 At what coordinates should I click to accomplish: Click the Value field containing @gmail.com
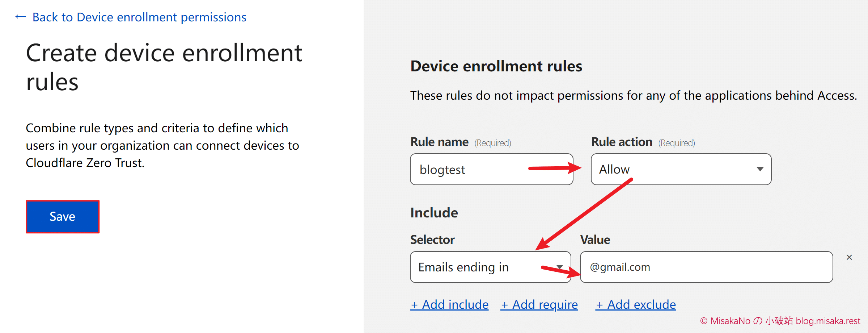[706, 267]
